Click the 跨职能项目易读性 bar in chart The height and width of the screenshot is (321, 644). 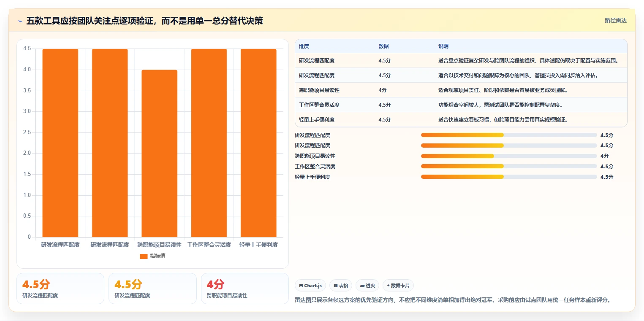[x=160, y=154]
